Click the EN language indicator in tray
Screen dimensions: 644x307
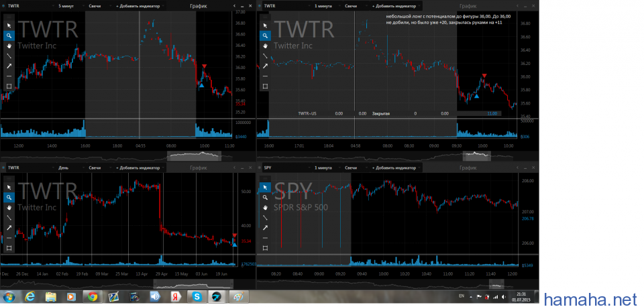(461, 296)
